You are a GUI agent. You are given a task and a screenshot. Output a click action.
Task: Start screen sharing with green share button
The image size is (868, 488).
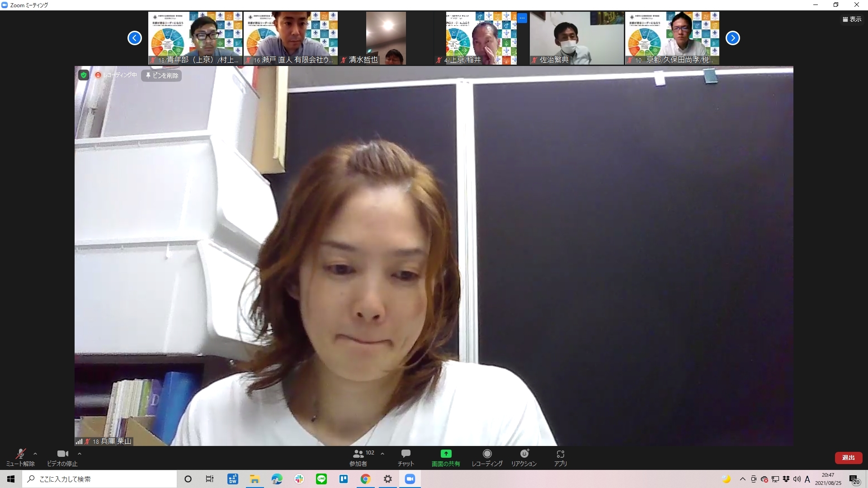pyautogui.click(x=446, y=457)
